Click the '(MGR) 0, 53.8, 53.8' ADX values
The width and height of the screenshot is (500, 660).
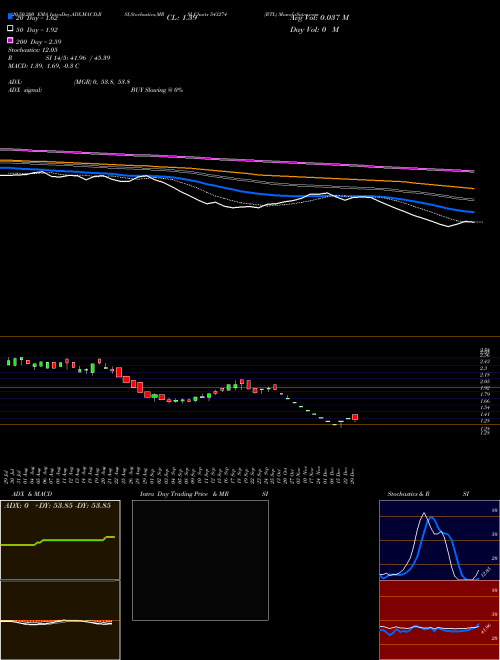(101, 82)
